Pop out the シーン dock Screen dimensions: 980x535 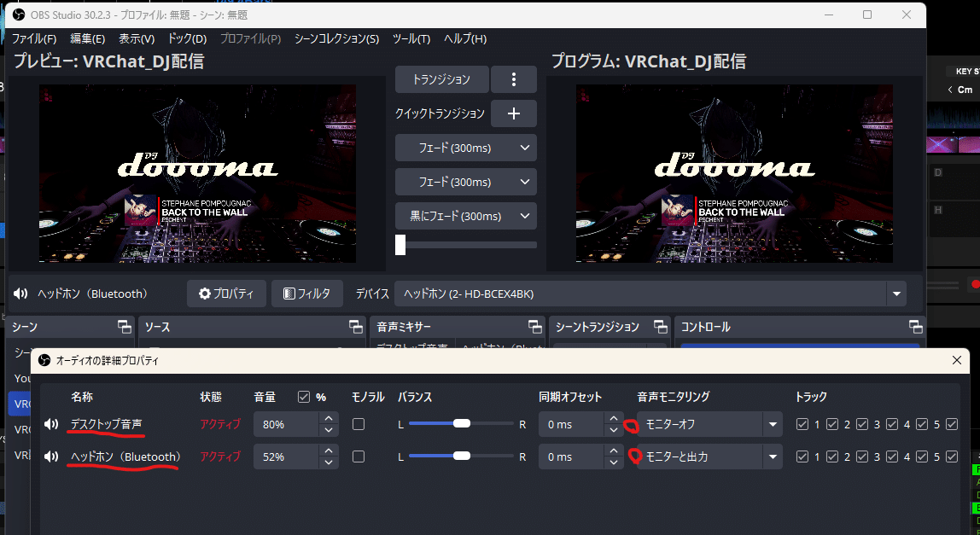(x=125, y=326)
